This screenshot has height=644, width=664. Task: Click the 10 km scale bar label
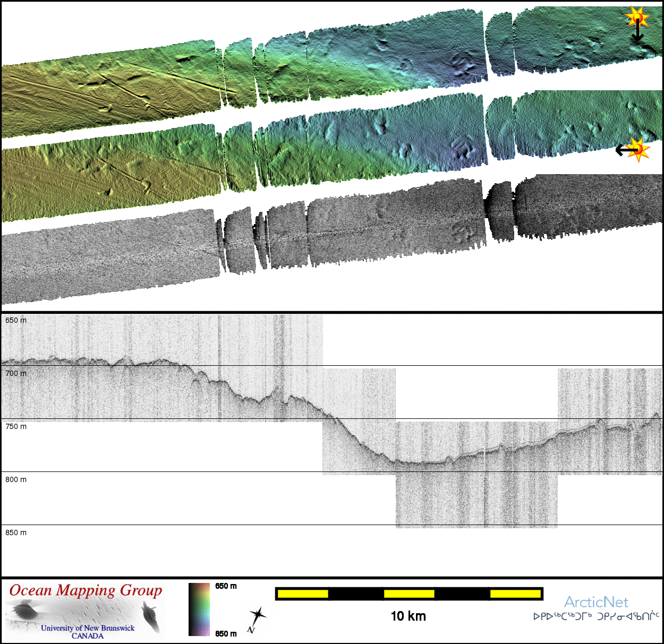click(408, 616)
